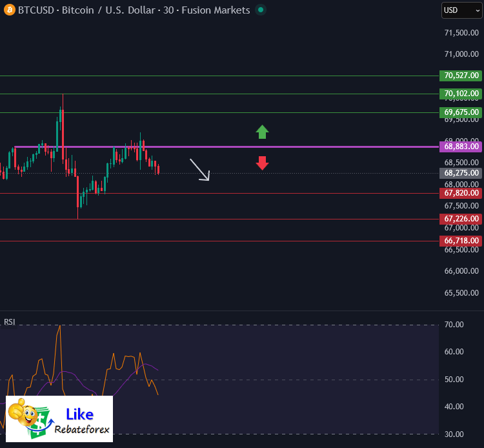Click the green market status dot
The height and width of the screenshot is (448, 484).
[x=261, y=10]
